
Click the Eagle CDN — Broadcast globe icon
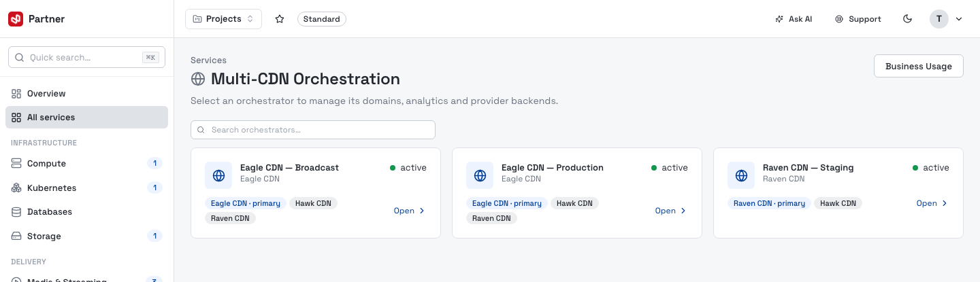(218, 175)
